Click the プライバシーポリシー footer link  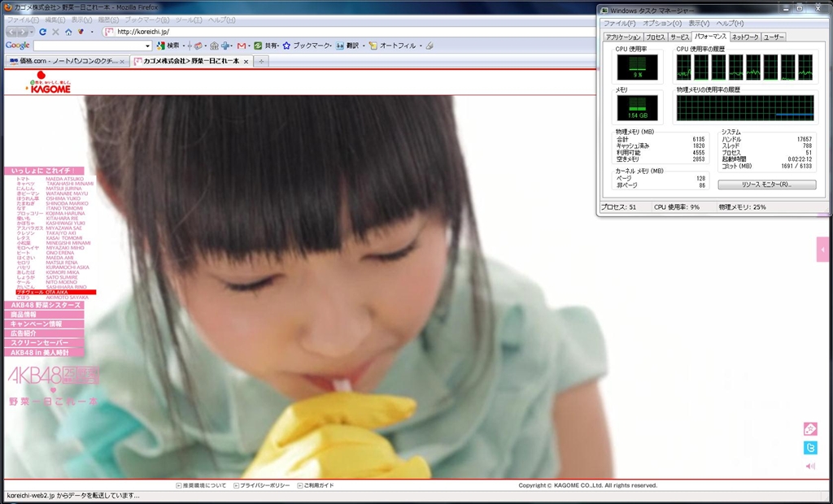click(262, 485)
